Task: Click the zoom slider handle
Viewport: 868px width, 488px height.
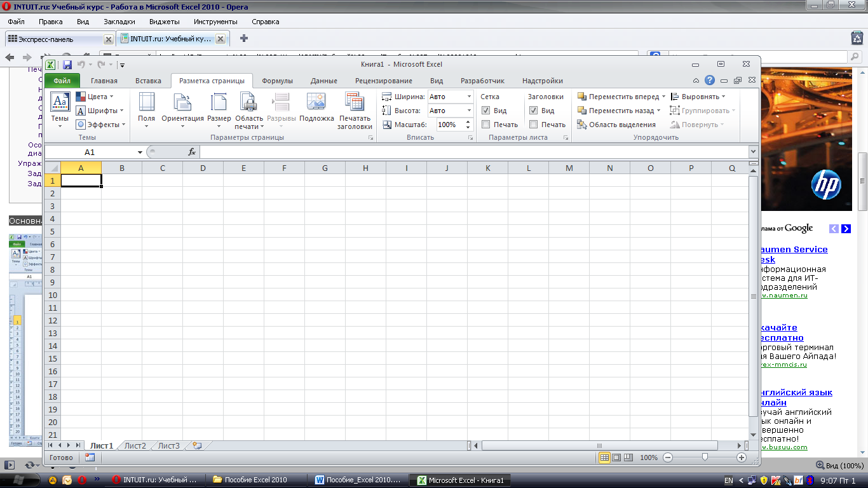Action: tap(705, 457)
